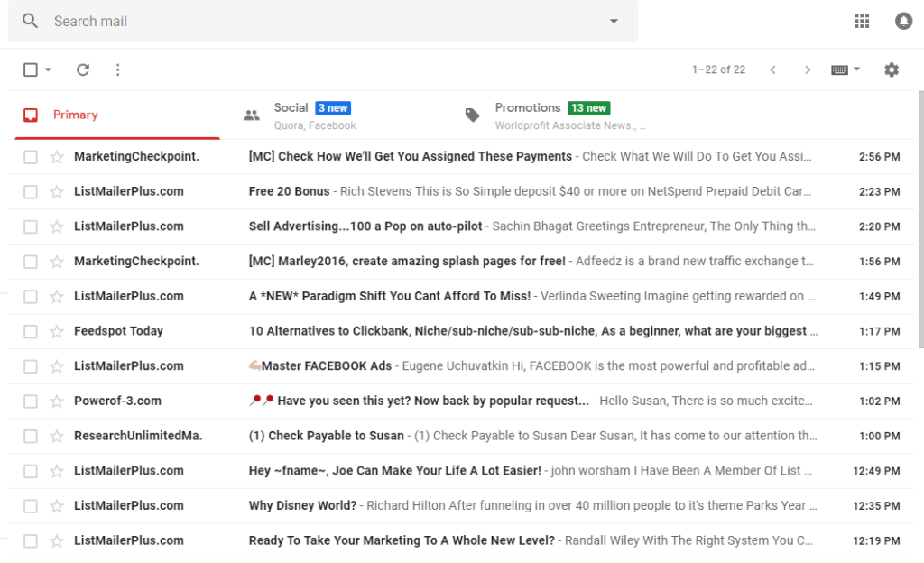Click sender Feedspot Today
This screenshot has width=924, height=563.
(118, 331)
